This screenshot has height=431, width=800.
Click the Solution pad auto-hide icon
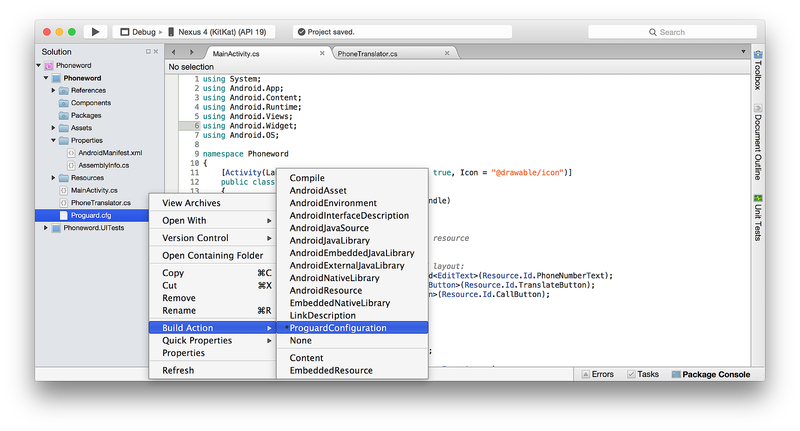coord(148,52)
